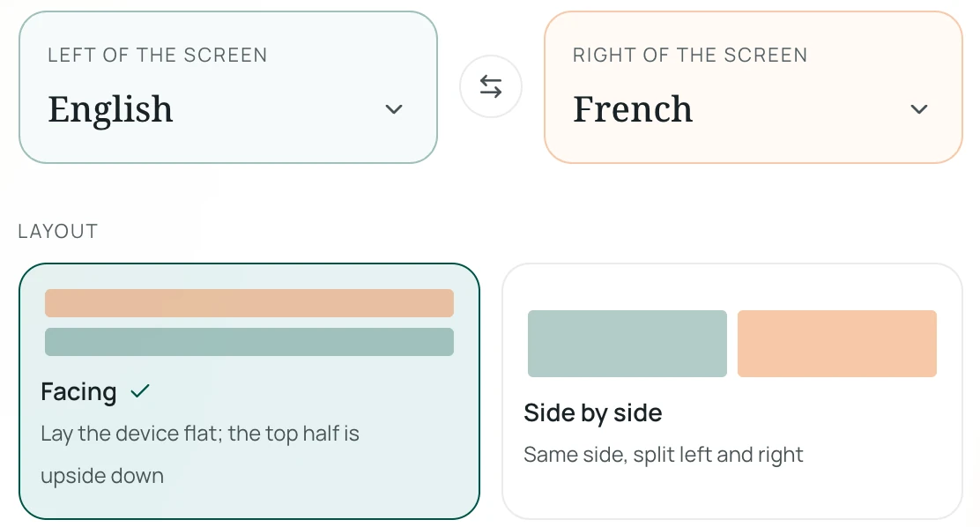The height and width of the screenshot is (527, 980).
Task: Select the Side by side layout option
Action: (731, 390)
